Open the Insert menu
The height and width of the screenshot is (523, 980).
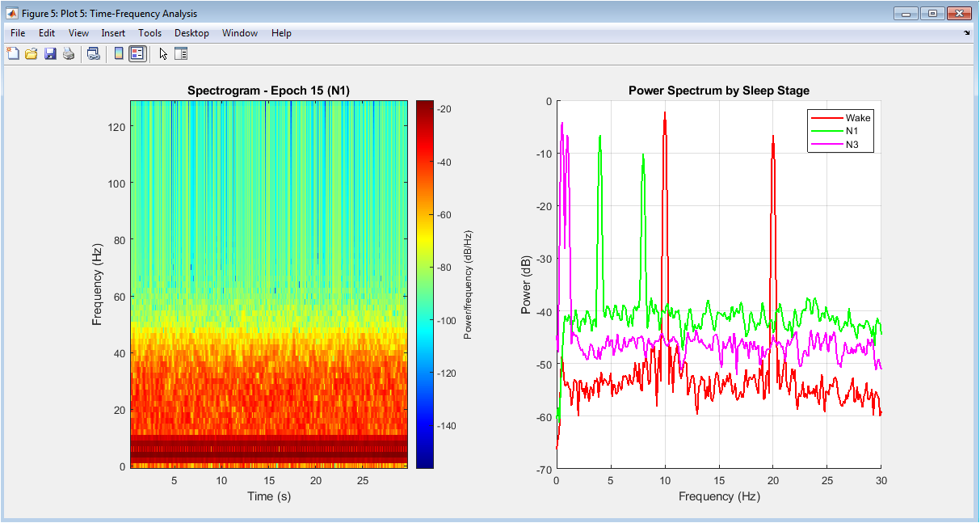pyautogui.click(x=113, y=33)
